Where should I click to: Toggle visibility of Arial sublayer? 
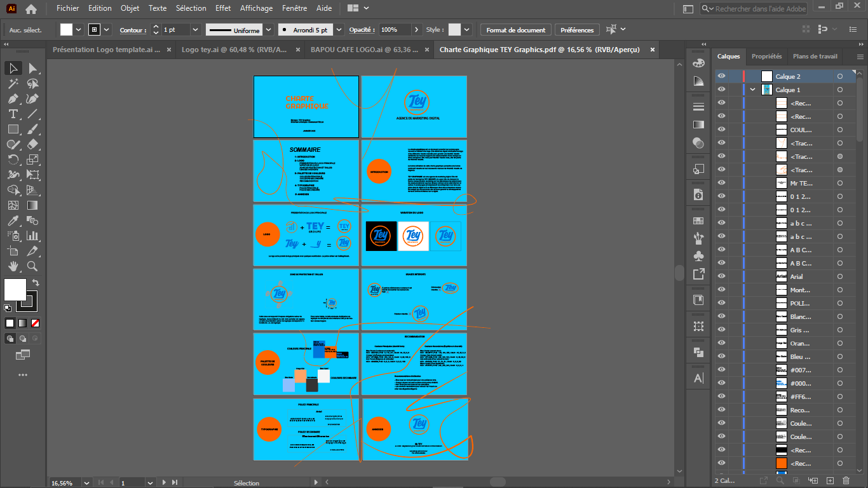[721, 276]
